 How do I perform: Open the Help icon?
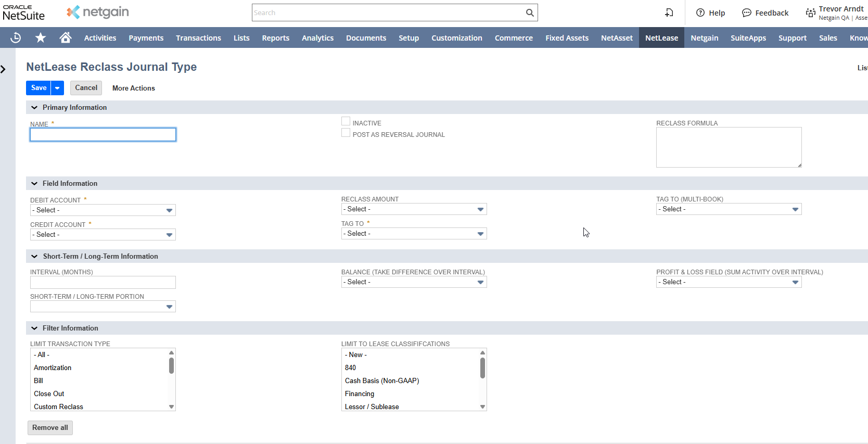pyautogui.click(x=700, y=13)
